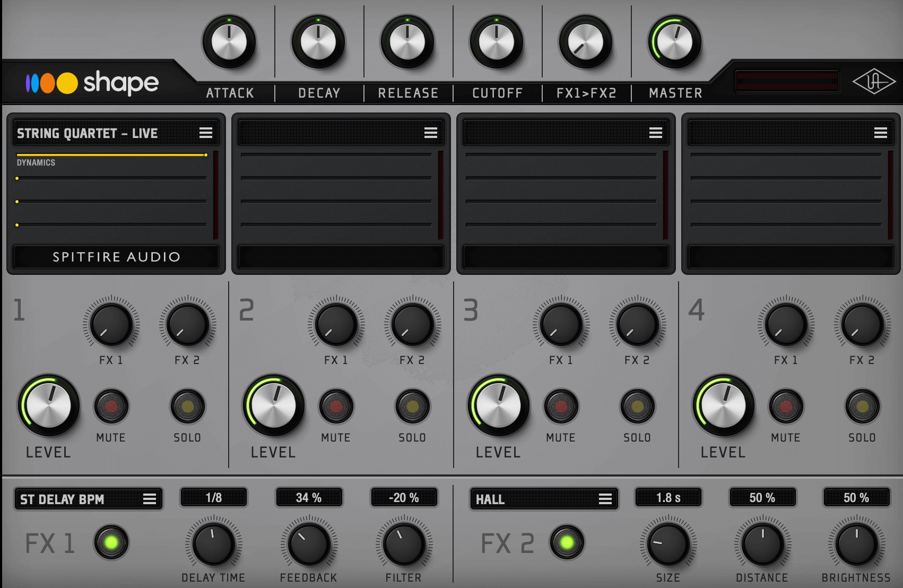Open menu icon for String Quartet slot

206,133
